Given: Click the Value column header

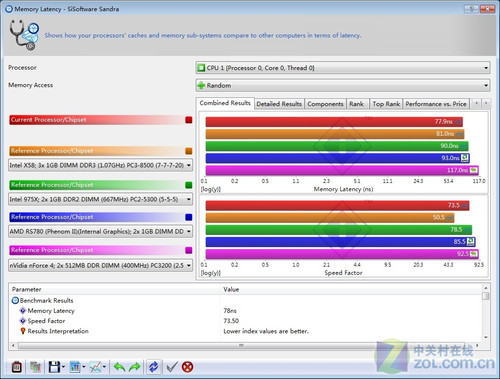Looking at the screenshot, I should pos(351,289).
